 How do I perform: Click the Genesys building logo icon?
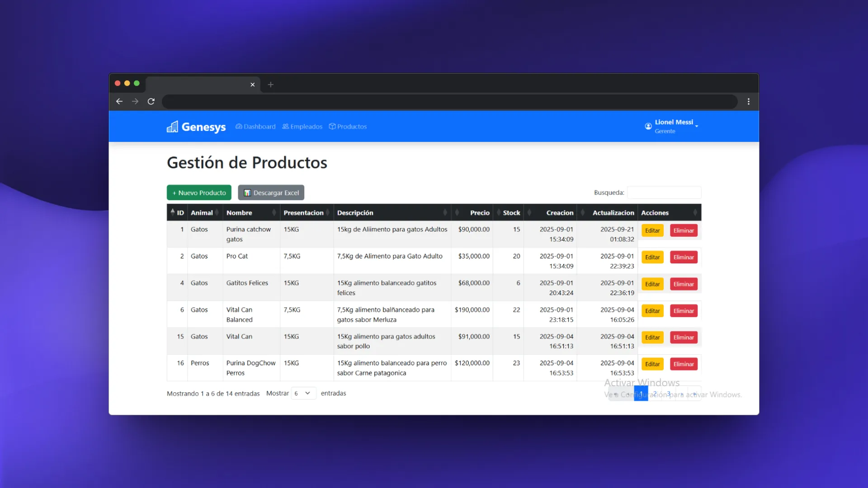click(x=172, y=127)
